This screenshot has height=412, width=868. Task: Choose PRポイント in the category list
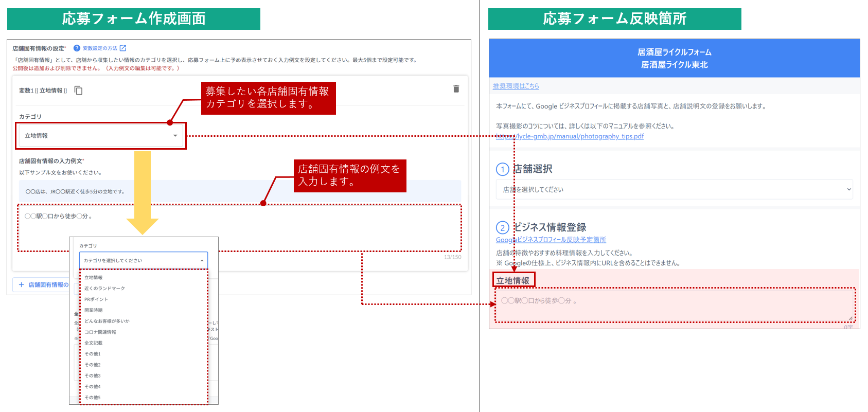96,299
